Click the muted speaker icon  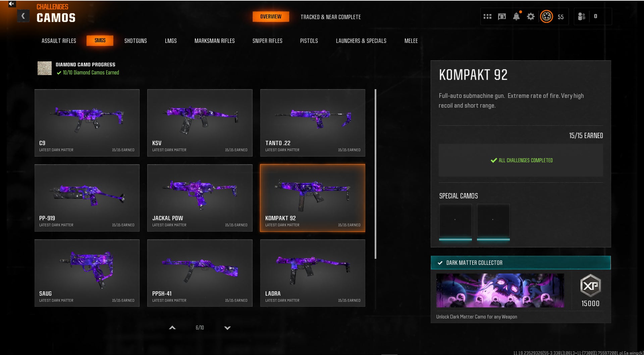coord(12,4)
